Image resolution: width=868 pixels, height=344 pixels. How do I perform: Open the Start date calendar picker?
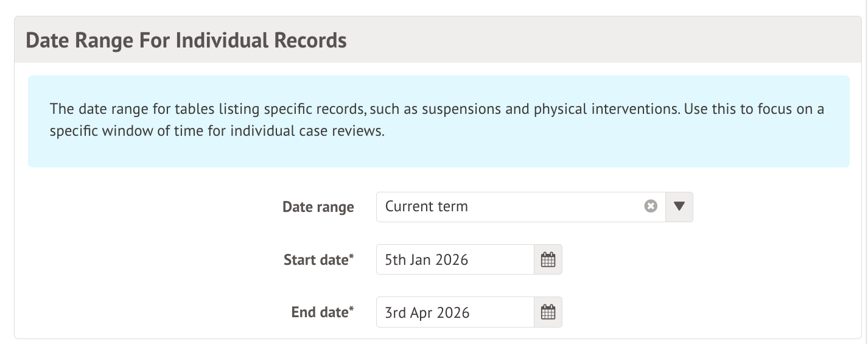point(548,260)
